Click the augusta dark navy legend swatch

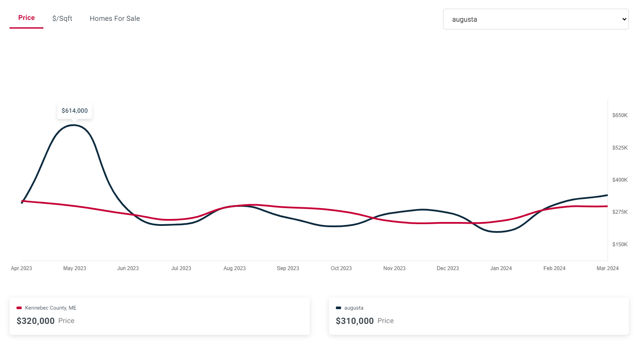[338, 308]
